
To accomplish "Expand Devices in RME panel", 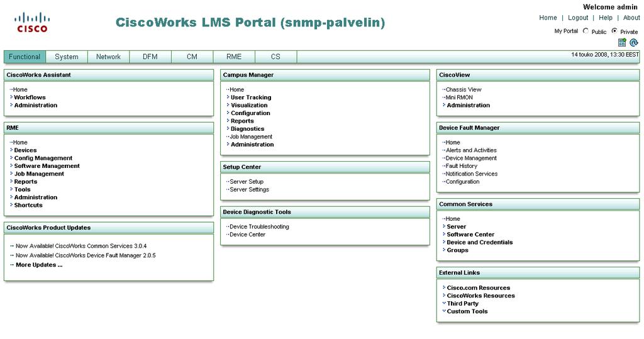I will click(x=25, y=150).
